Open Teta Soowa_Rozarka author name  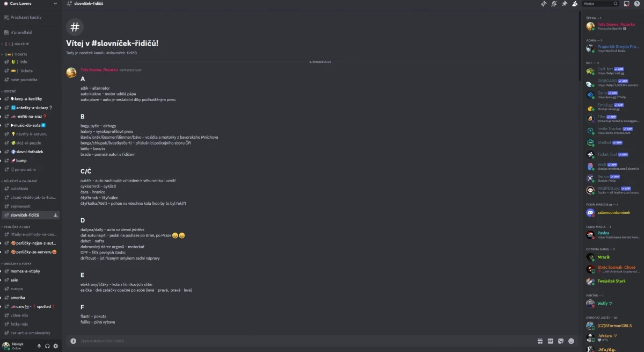click(99, 70)
